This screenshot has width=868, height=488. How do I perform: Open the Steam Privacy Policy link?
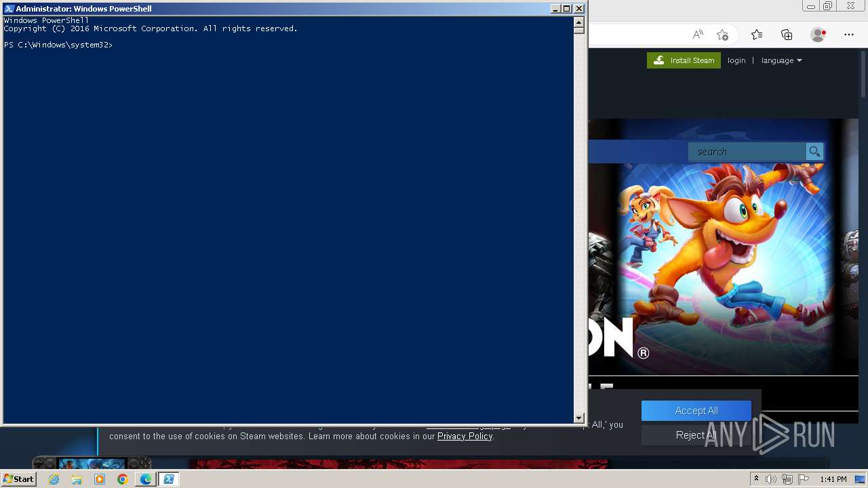pos(465,436)
